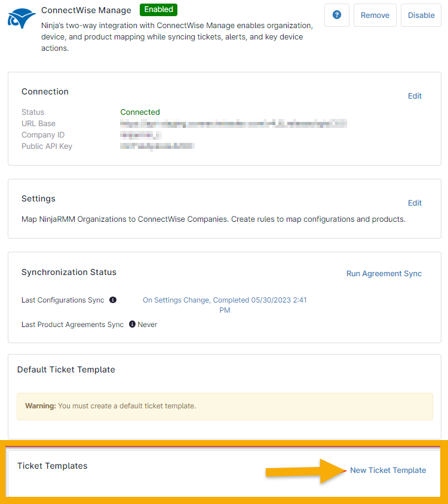Open help via the question mark button

point(337,15)
